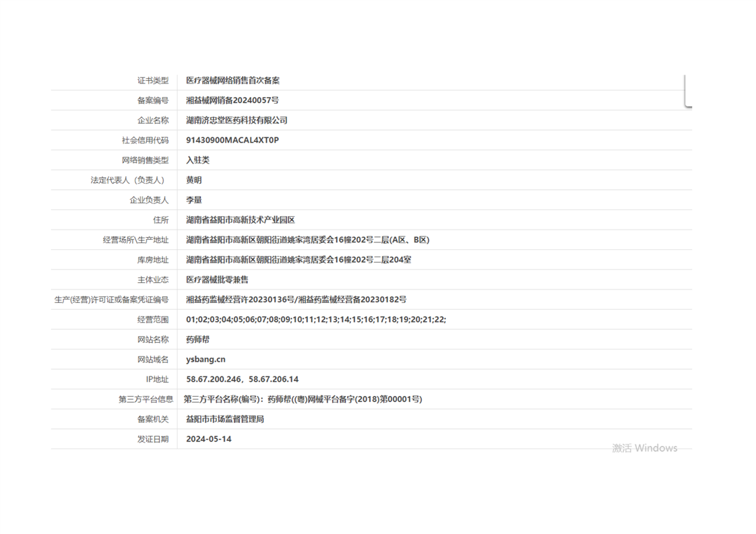The width and height of the screenshot is (756, 534).
Task: Select the business scope codes 01;02;03 row
Action: point(315,319)
